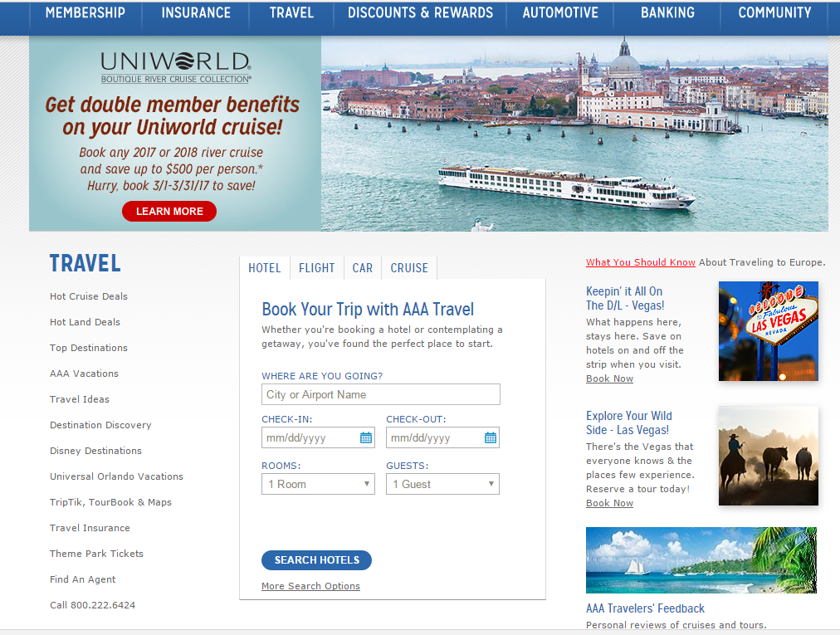The width and height of the screenshot is (840, 635).
Task: Open AAA Travelers' Feedback link
Action: pos(645,608)
